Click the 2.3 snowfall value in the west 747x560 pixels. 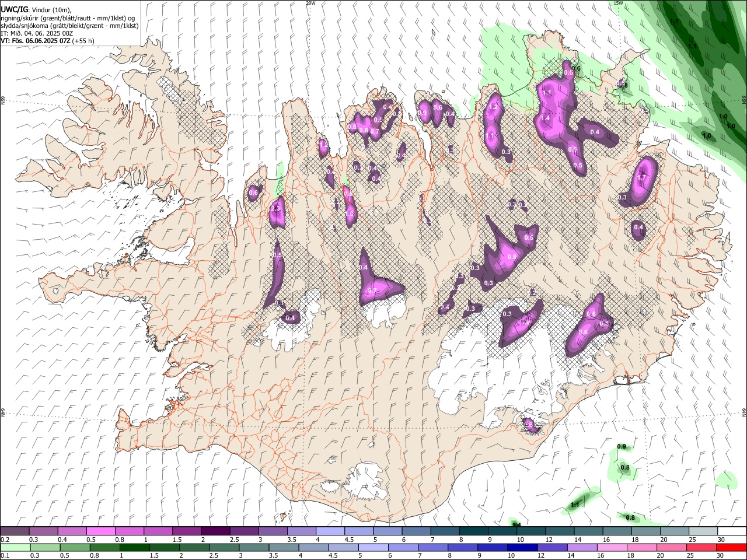click(x=275, y=208)
